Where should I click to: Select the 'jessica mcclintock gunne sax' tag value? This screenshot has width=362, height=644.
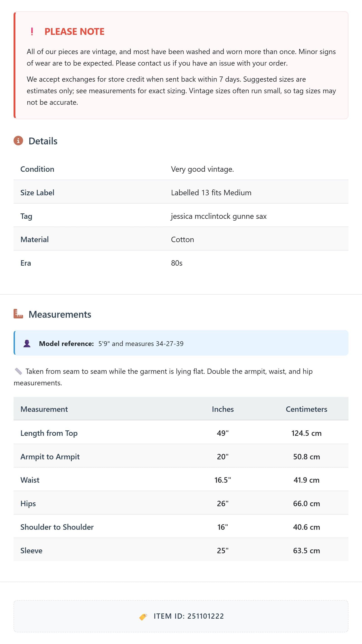click(x=219, y=216)
